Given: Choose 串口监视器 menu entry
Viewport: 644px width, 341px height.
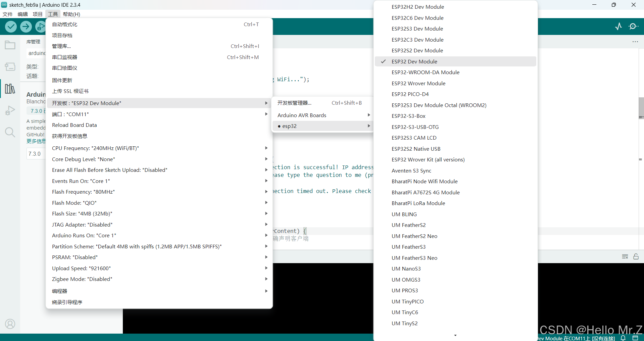Looking at the screenshot, I should [x=159, y=57].
